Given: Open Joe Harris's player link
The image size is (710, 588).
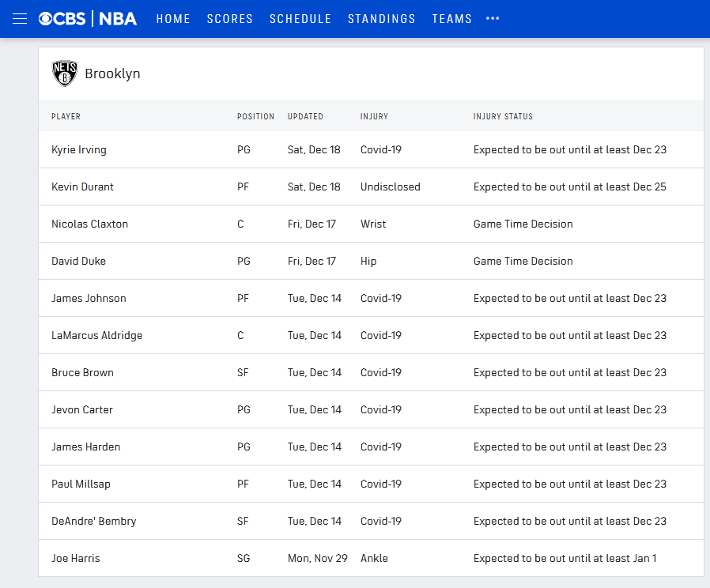Looking at the screenshot, I should pyautogui.click(x=75, y=559).
